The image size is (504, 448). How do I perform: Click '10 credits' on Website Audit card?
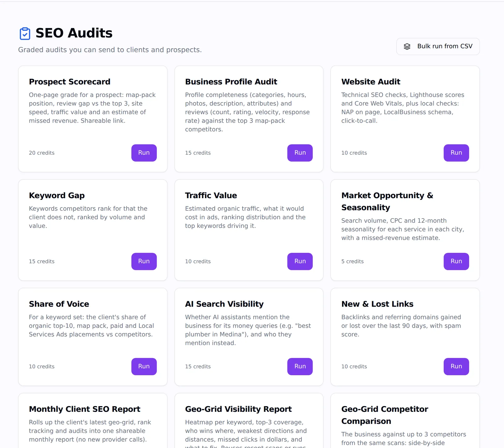click(354, 153)
